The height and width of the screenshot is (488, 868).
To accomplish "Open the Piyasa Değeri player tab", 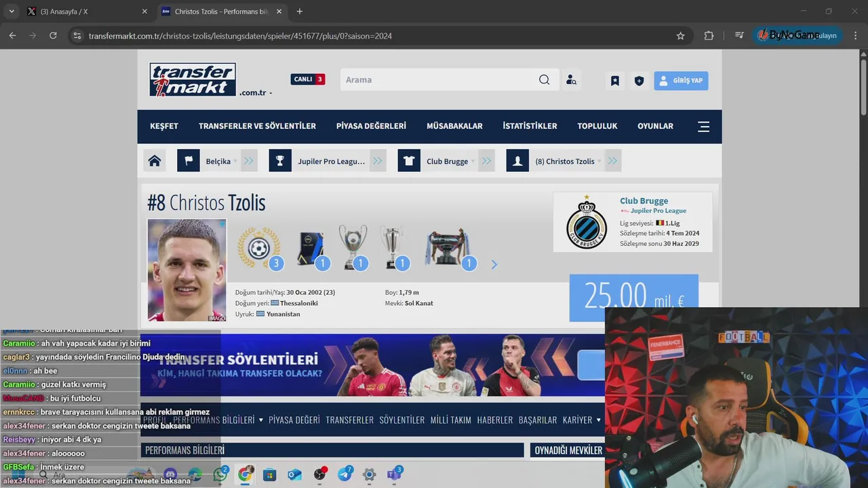I will click(x=294, y=420).
